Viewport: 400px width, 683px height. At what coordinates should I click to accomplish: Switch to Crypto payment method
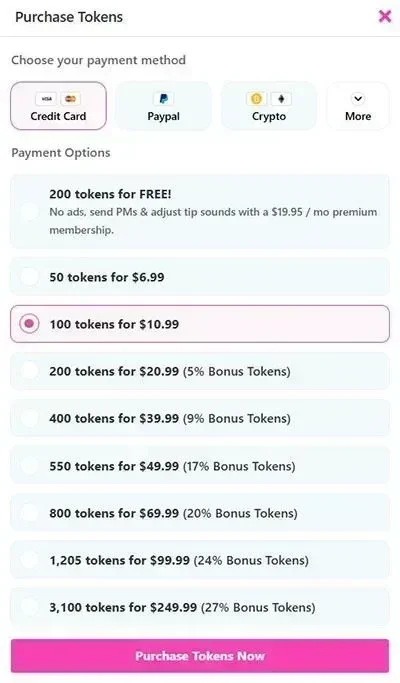click(x=269, y=106)
